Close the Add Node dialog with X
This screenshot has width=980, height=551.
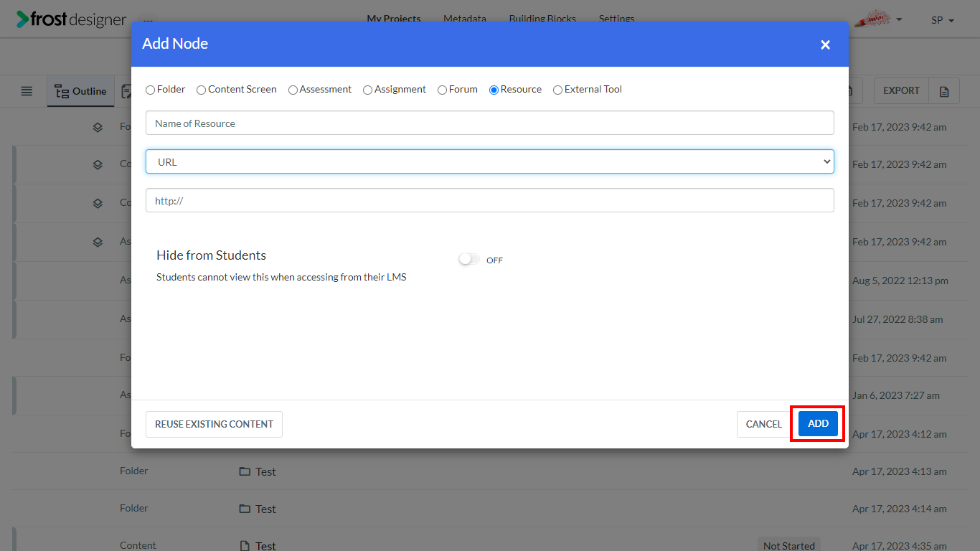pos(825,44)
